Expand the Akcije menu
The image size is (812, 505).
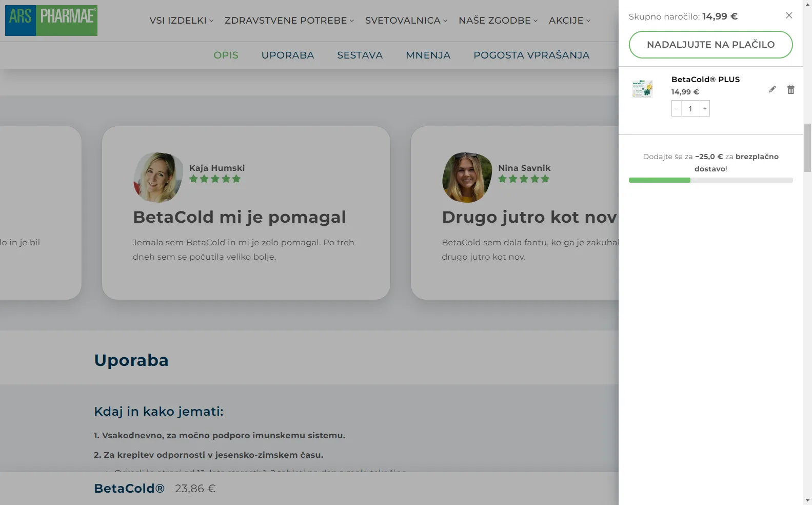click(570, 21)
